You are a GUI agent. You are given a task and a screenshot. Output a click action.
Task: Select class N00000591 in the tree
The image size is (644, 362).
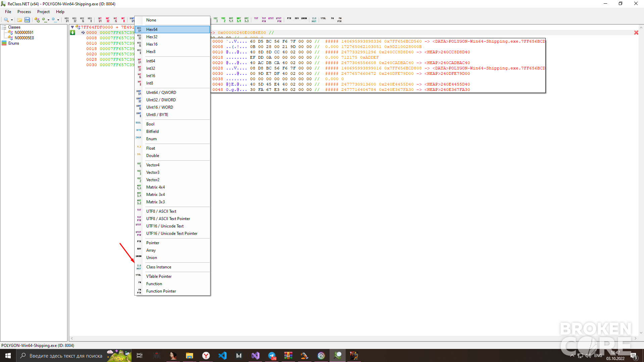24,33
